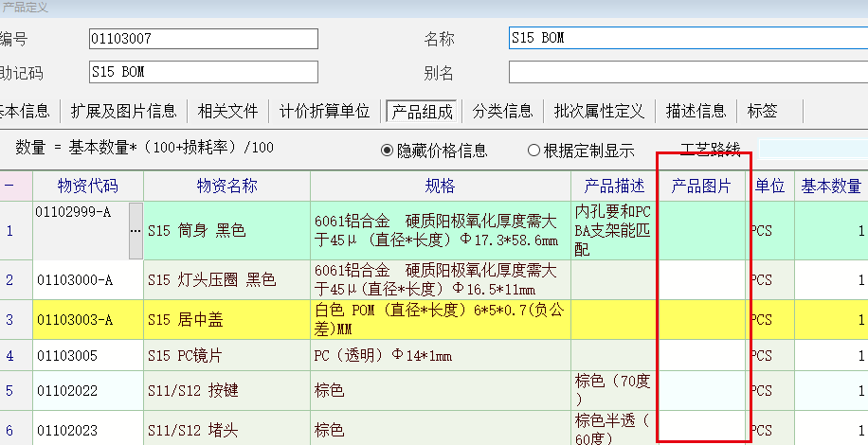
Task: Switch to the 批次属性定义 tab
Action: point(599,112)
